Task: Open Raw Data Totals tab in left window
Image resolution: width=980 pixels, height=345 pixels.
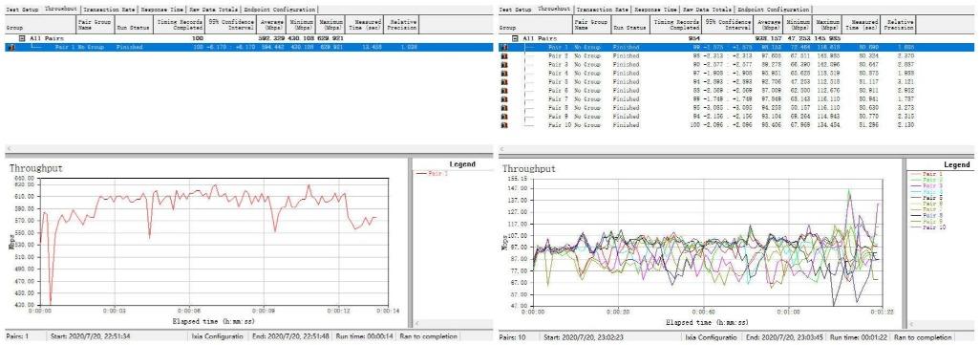Action: [x=214, y=11]
